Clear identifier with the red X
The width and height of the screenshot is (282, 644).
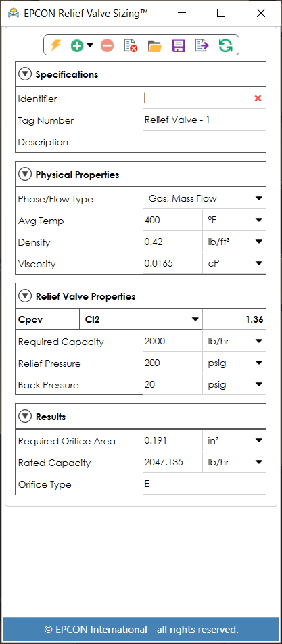pos(258,98)
